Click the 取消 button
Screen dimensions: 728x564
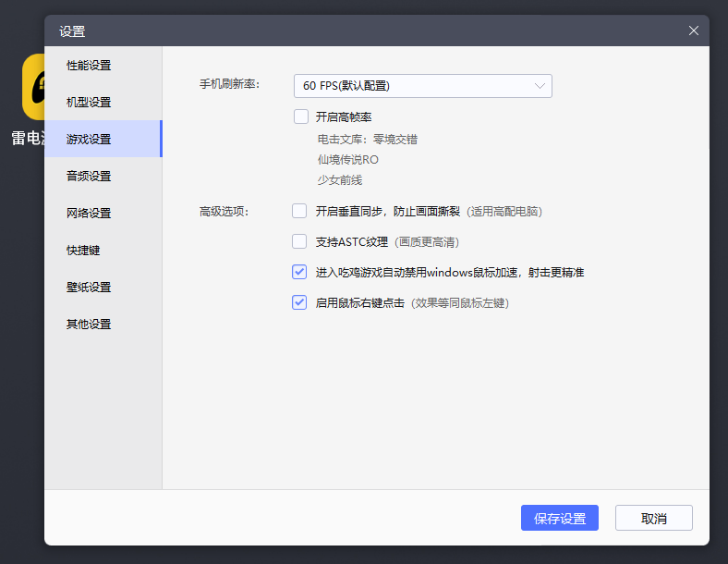tap(654, 518)
